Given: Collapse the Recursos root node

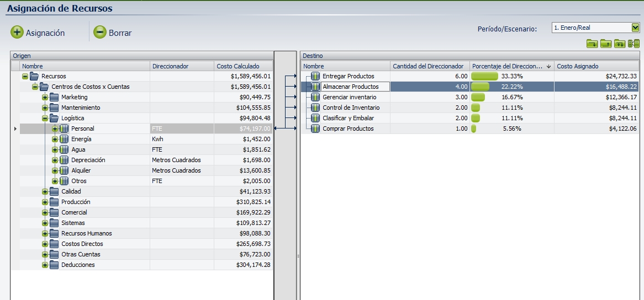Looking at the screenshot, I should tap(25, 76).
